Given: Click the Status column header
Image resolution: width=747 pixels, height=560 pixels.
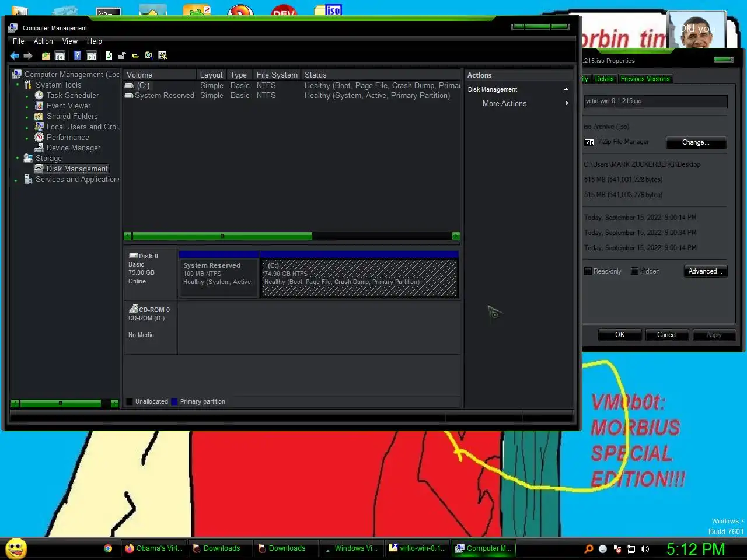Looking at the screenshot, I should [381, 75].
